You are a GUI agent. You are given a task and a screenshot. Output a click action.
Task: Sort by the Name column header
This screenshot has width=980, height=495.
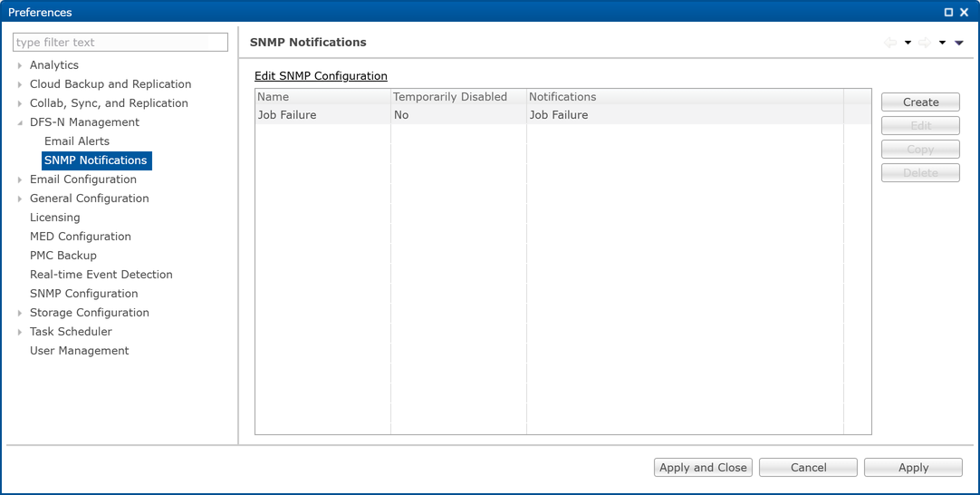point(323,97)
